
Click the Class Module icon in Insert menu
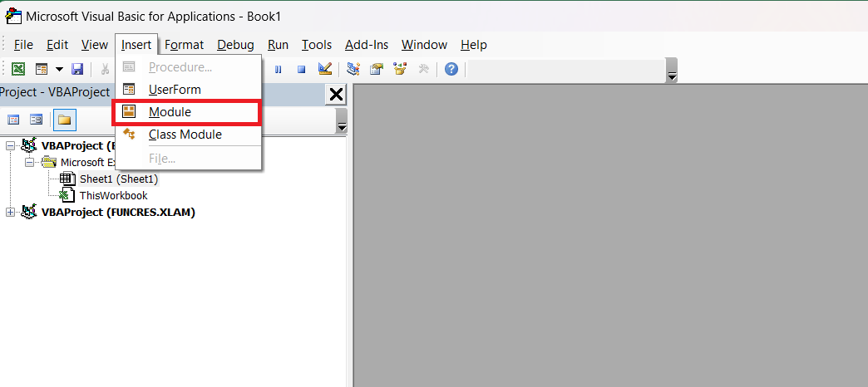tap(129, 134)
